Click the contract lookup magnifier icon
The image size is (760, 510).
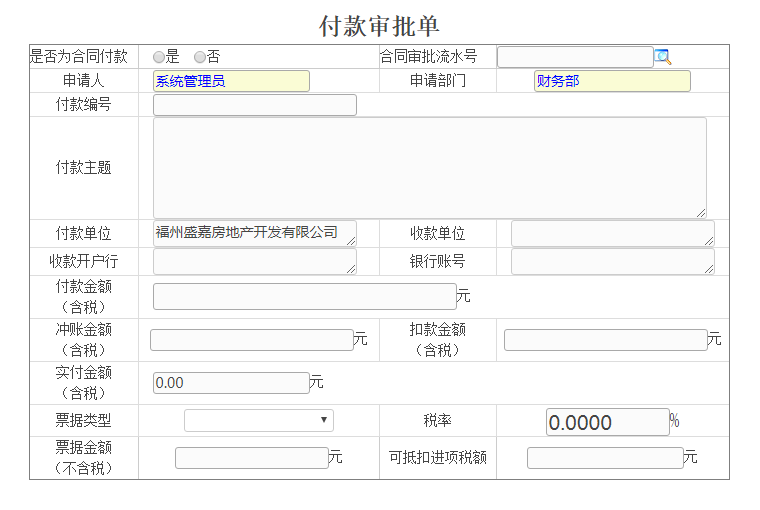pyautogui.click(x=663, y=57)
